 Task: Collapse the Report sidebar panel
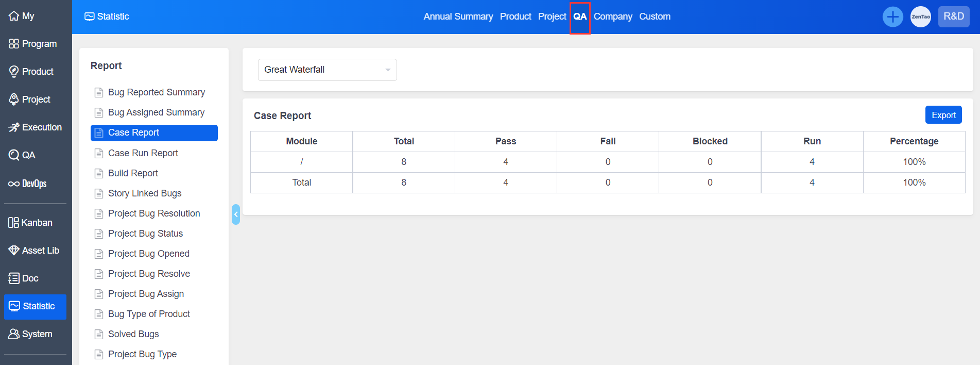point(236,214)
